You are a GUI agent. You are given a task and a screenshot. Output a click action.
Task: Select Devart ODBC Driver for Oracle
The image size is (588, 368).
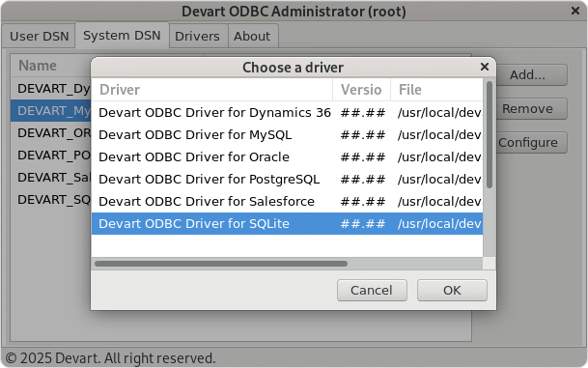[288, 156]
